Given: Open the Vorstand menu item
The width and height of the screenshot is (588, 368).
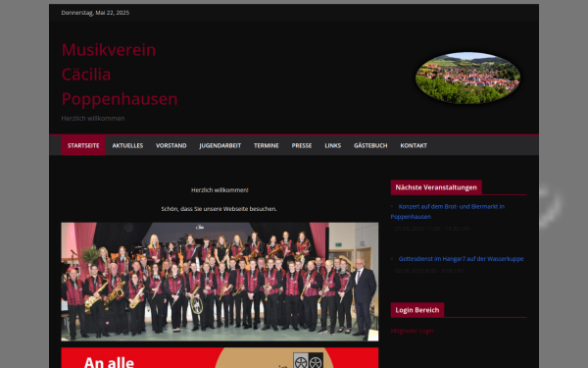Looking at the screenshot, I should pyautogui.click(x=171, y=145).
